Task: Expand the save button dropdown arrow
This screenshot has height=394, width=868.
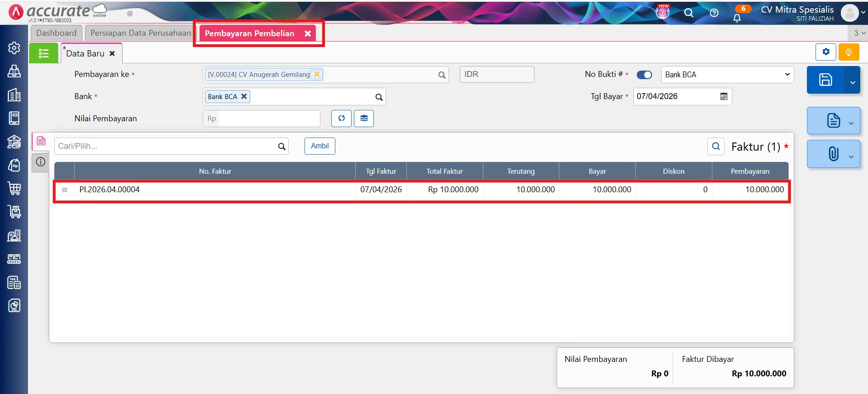Action: pos(853,82)
